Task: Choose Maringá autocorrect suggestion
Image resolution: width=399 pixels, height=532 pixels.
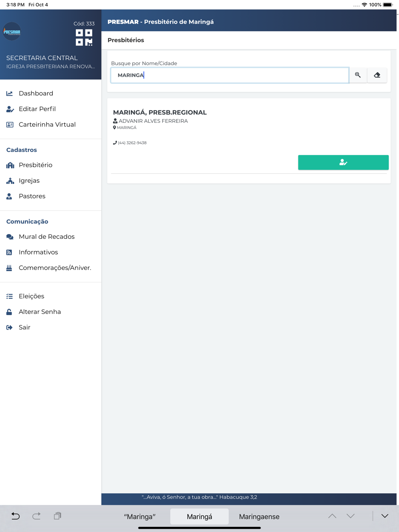Action: coord(199,516)
